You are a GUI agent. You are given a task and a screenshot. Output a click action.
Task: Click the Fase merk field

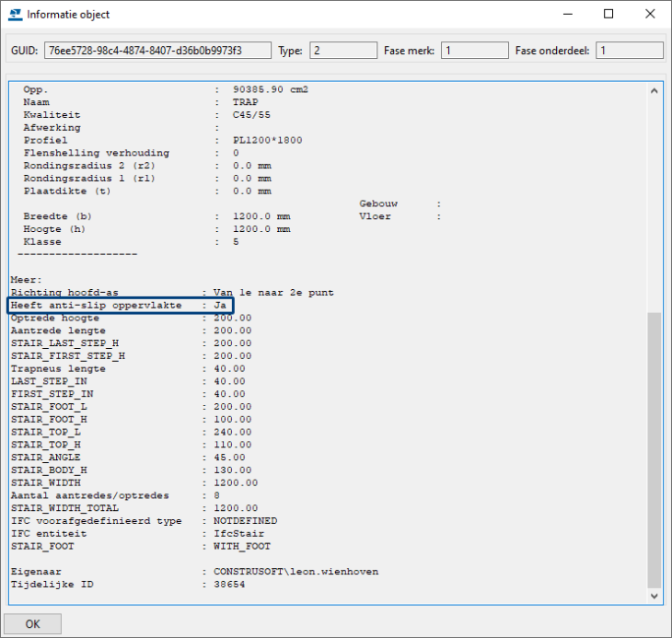(473, 51)
